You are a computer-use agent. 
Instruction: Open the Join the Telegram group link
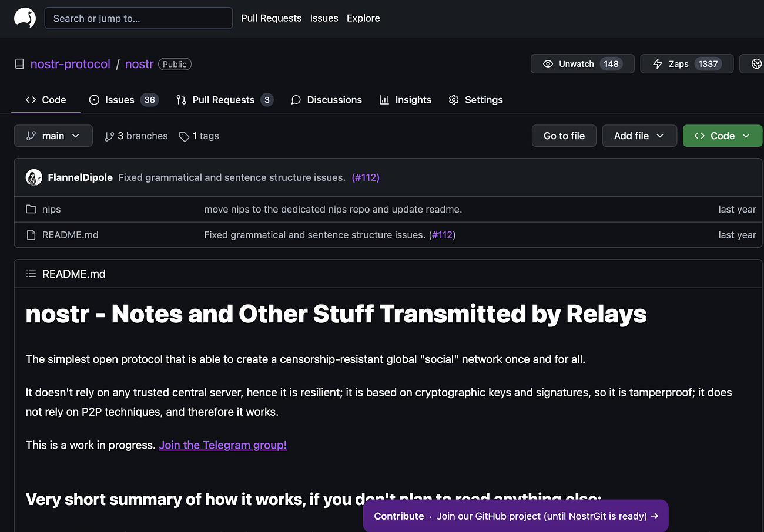[223, 445]
